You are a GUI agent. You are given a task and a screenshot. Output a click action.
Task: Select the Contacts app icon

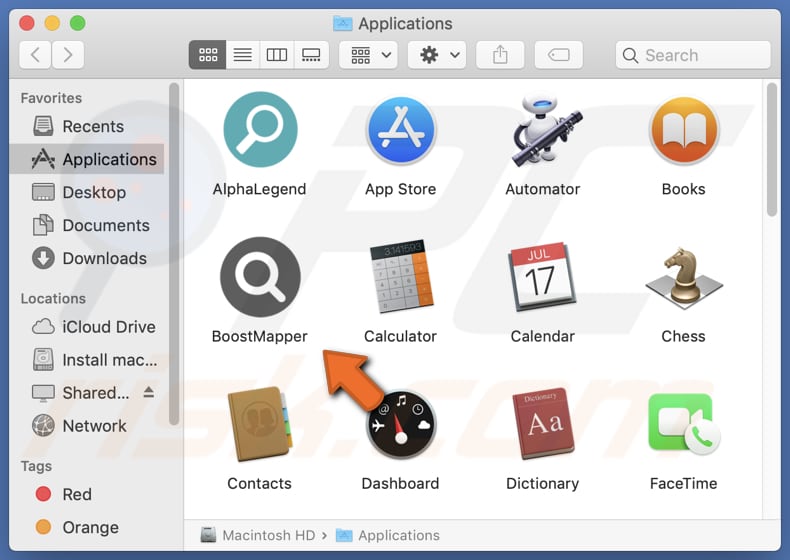coord(260,423)
